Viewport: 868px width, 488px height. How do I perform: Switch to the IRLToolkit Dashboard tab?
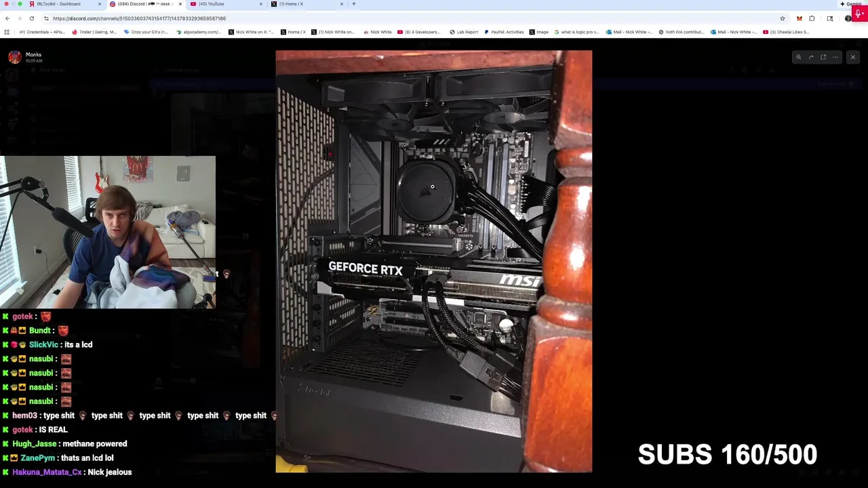point(64,4)
